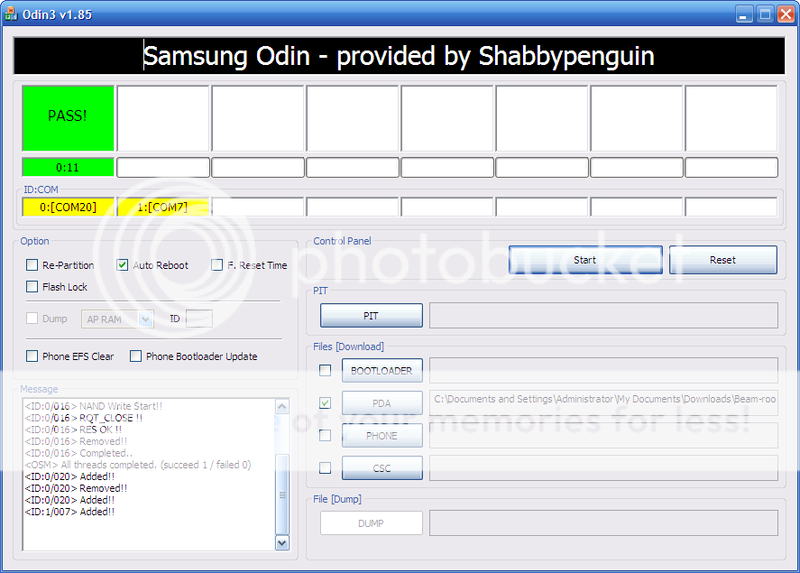The width and height of the screenshot is (800, 573).
Task: Click the CSC file path field
Action: (x=604, y=468)
